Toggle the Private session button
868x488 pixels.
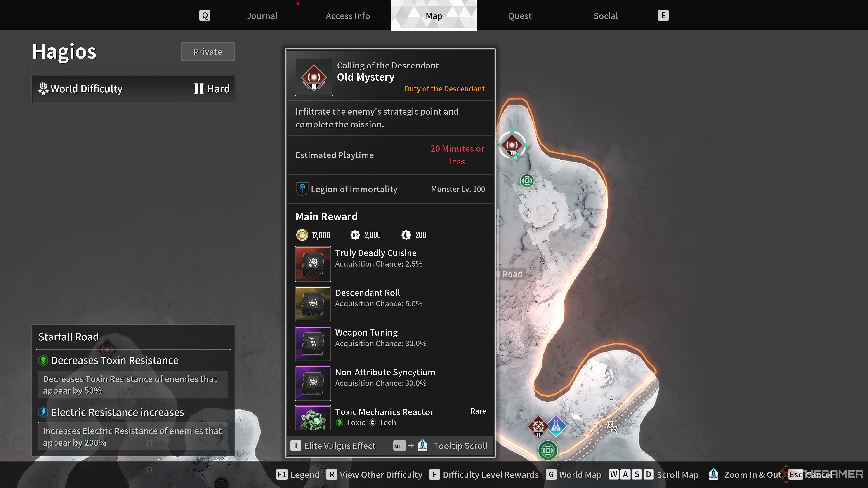(208, 51)
